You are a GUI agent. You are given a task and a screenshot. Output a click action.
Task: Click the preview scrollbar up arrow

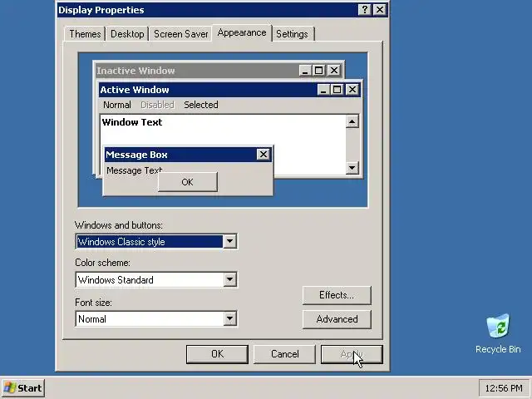(x=352, y=121)
